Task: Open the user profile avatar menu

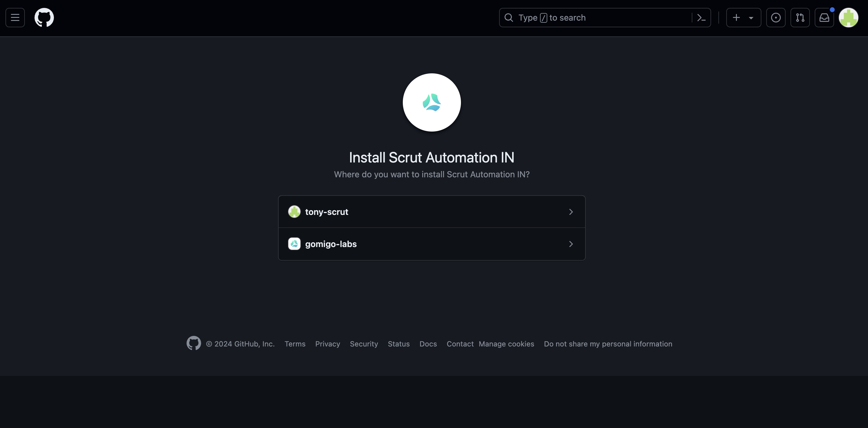Action: click(848, 18)
